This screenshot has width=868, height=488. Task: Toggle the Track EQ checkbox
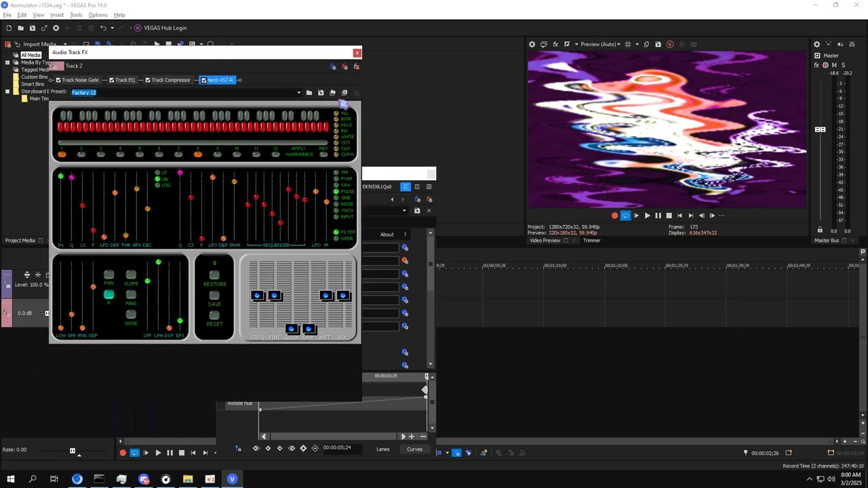point(112,80)
